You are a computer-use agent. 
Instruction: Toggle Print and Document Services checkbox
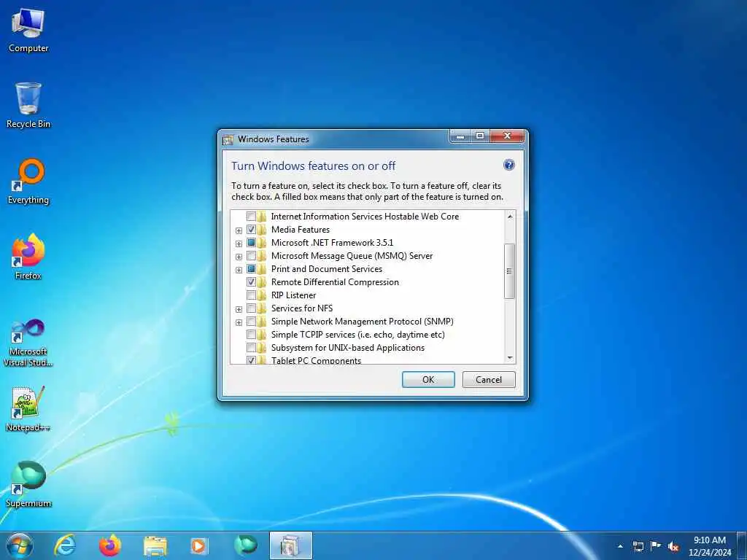(x=251, y=269)
